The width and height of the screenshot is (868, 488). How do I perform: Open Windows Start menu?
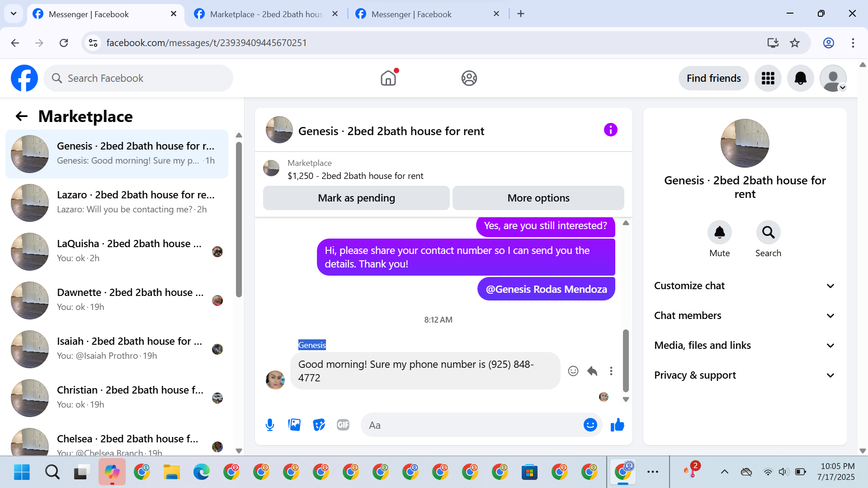click(x=22, y=472)
